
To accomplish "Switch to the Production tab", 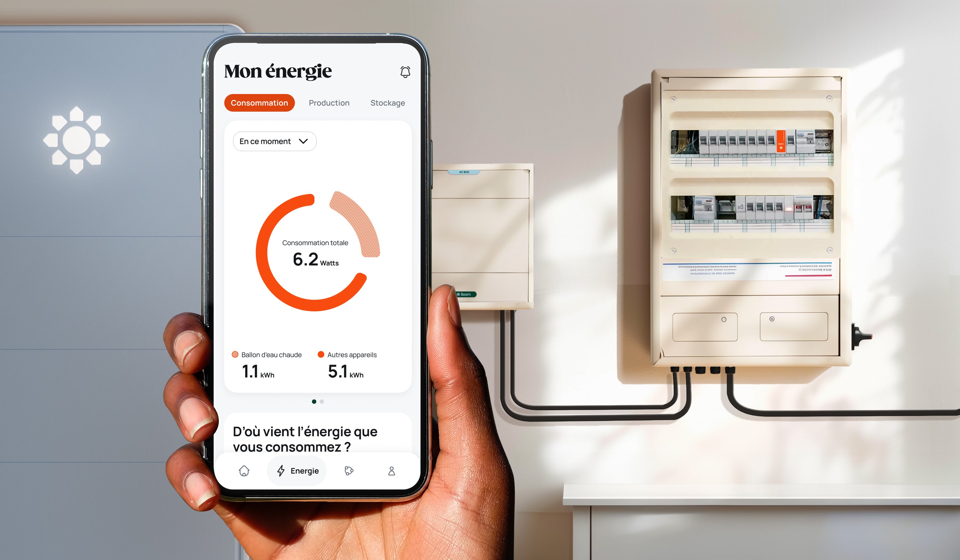I will click(x=328, y=102).
